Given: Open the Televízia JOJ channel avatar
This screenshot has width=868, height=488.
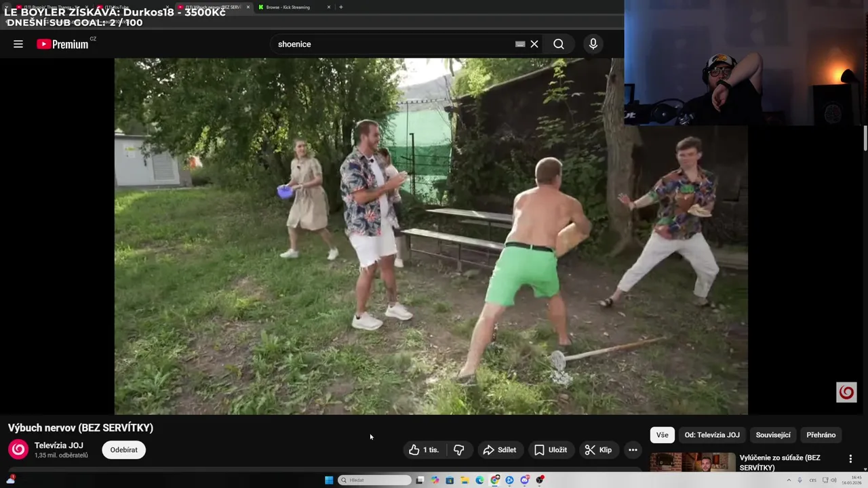Looking at the screenshot, I should click(x=18, y=450).
